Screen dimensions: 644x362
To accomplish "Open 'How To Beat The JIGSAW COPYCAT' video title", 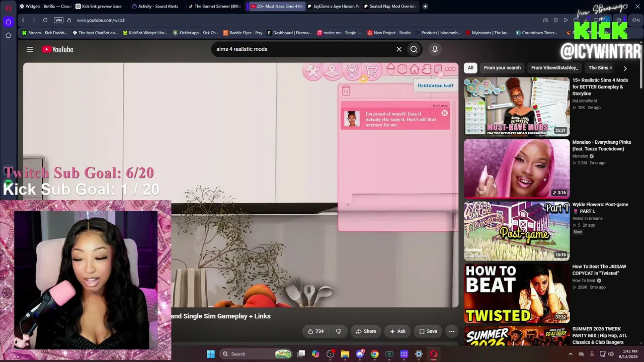I will point(599,270).
